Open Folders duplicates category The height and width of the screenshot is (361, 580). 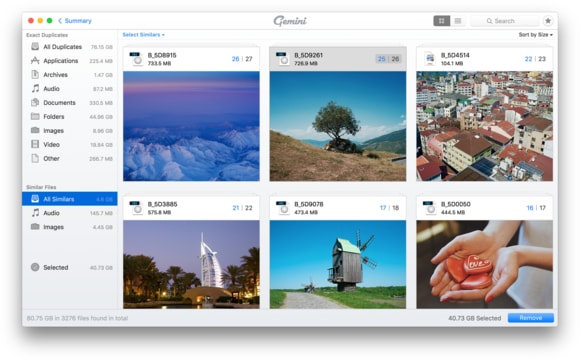click(70, 117)
